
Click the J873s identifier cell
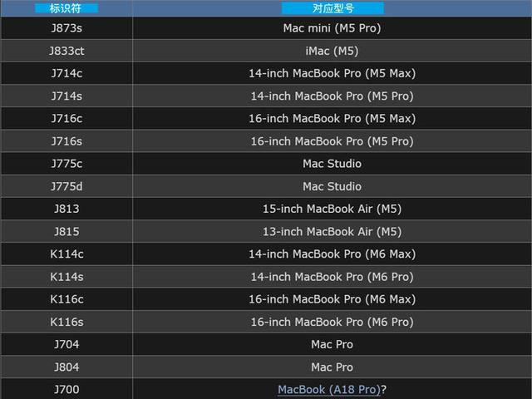click(66, 28)
